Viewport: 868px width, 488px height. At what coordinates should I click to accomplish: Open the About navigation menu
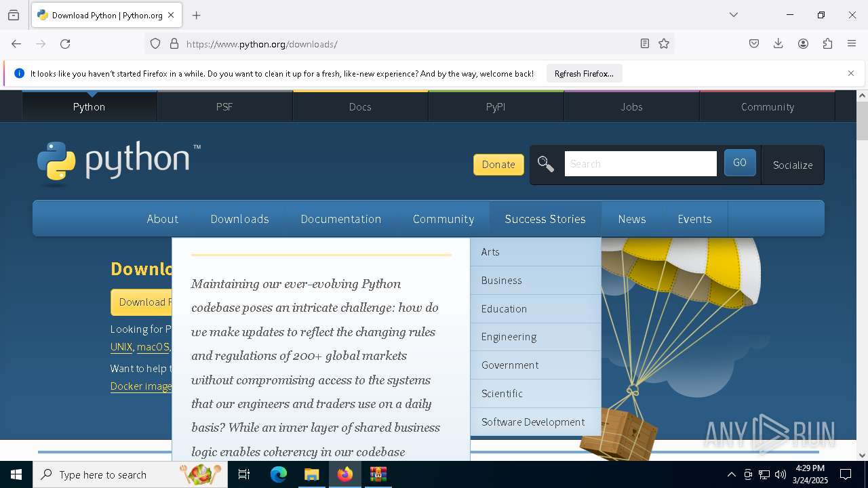pos(163,219)
